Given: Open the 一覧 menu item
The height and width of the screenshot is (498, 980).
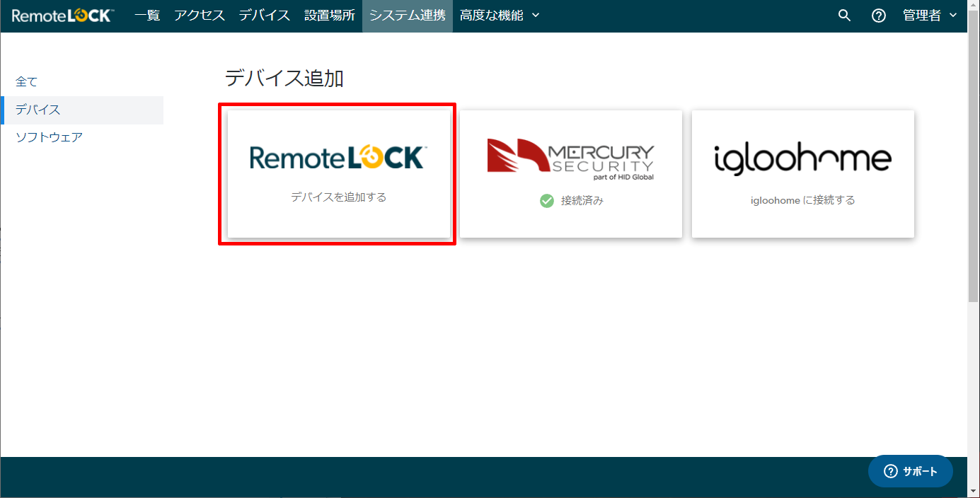Looking at the screenshot, I should [147, 16].
